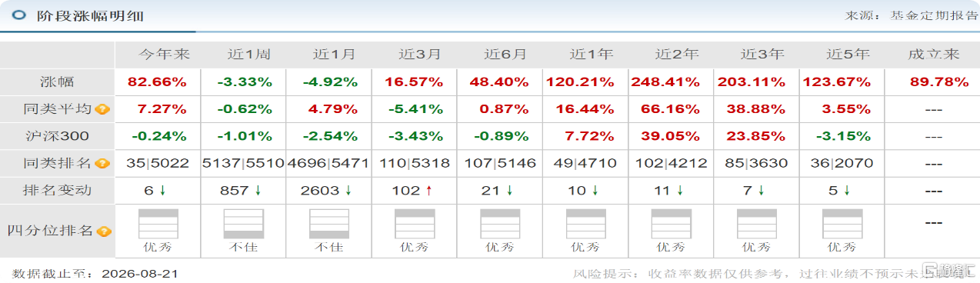Click the 82.66% year-to-date return value

[158, 82]
